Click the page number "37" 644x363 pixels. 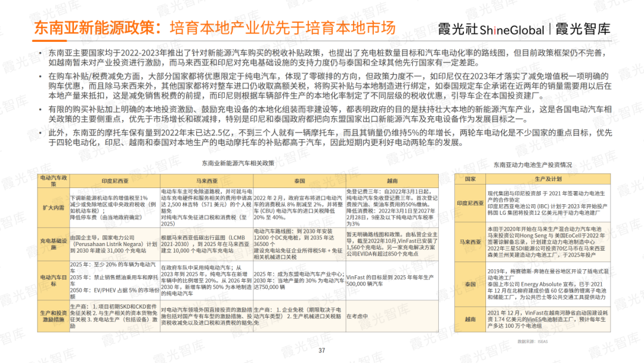click(321, 350)
